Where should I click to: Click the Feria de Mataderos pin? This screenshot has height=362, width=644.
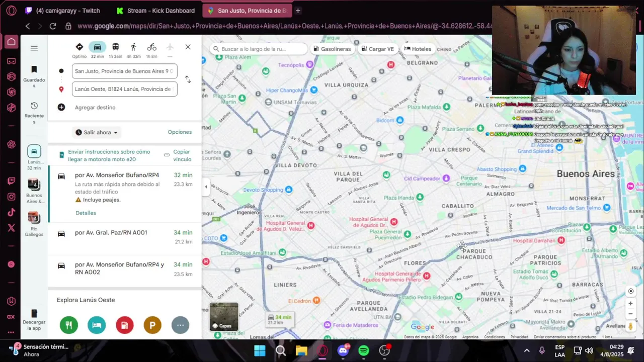[x=328, y=325]
